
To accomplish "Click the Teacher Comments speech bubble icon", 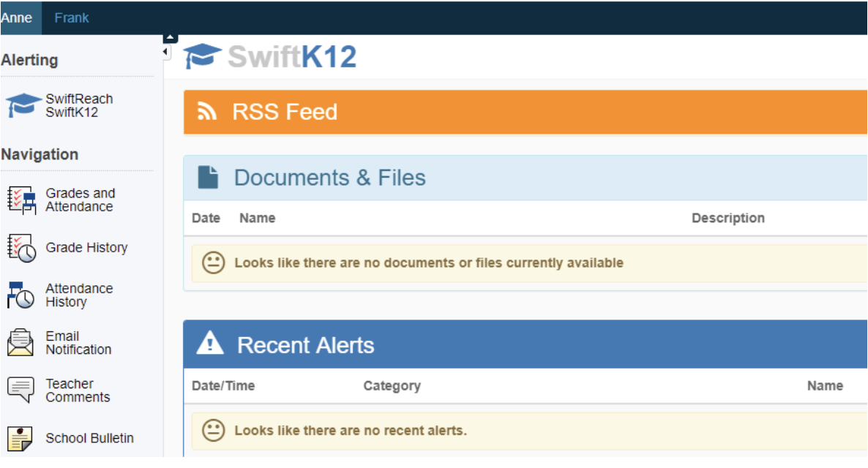I will 21,390.
